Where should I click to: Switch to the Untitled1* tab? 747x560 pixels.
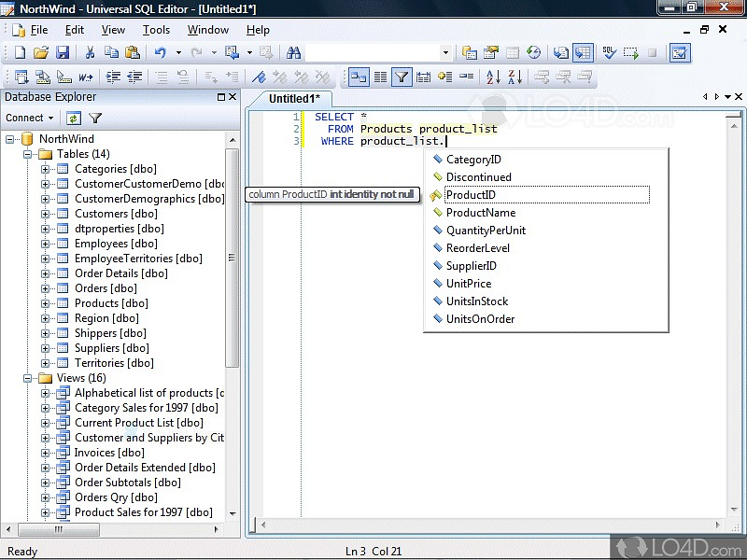[x=295, y=98]
